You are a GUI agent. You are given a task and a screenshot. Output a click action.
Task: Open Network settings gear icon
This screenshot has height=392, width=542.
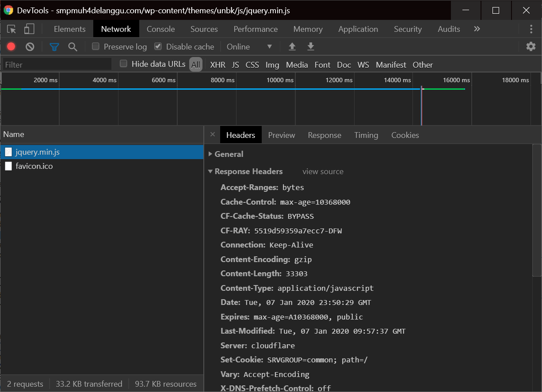531,46
